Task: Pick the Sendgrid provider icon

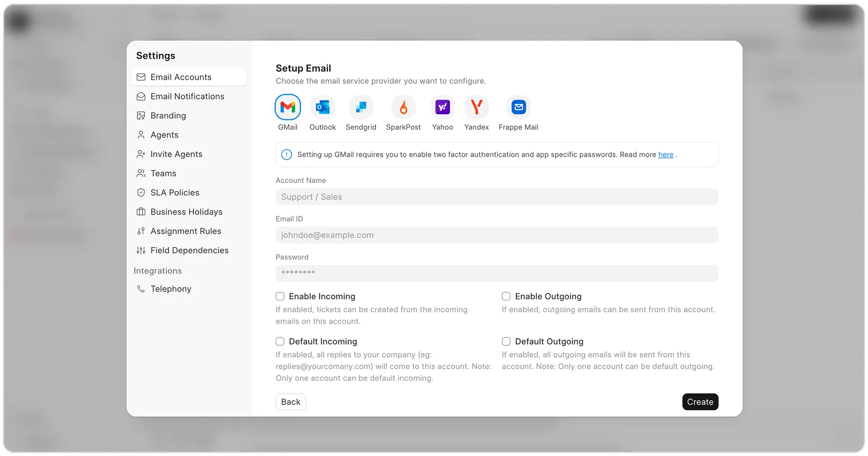Action: click(x=361, y=107)
